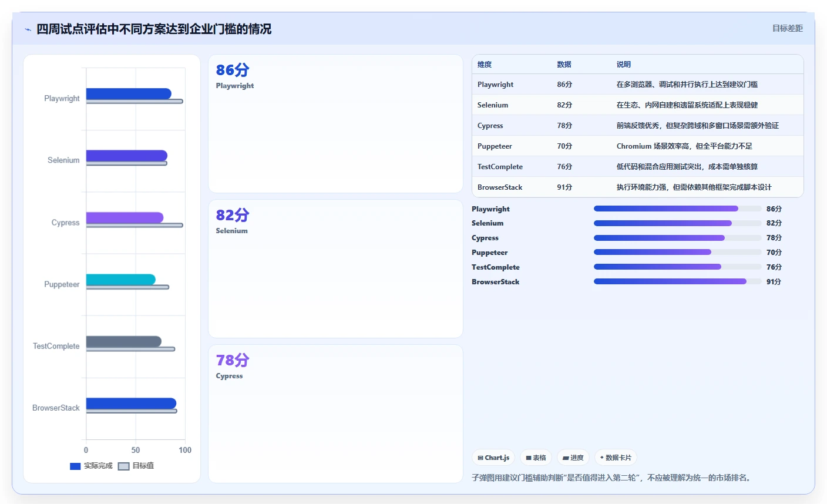Image resolution: width=827 pixels, height=504 pixels.
Task: Select the 表格 tag chip
Action: pos(536,458)
